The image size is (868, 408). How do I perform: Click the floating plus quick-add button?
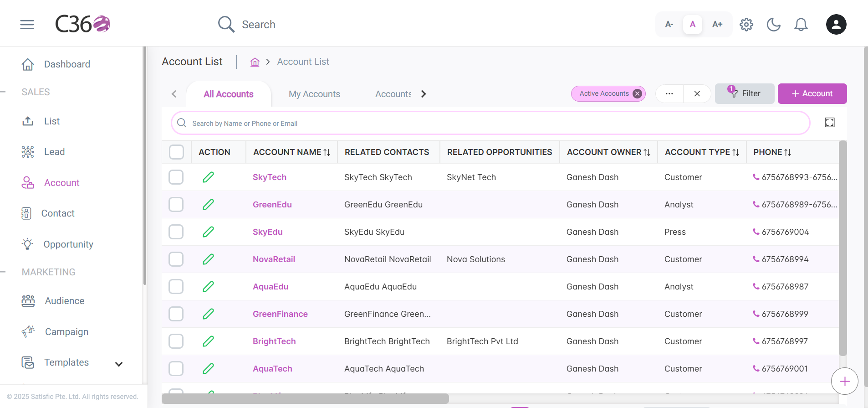(x=845, y=381)
